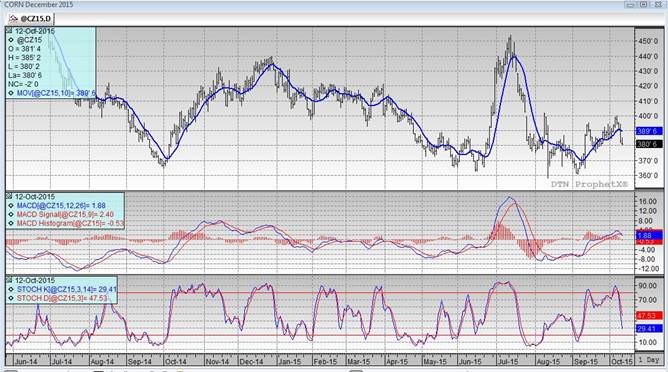The height and width of the screenshot is (372, 668).
Task: Click the diamond marker beside STOCH D
Action: click(x=11, y=298)
